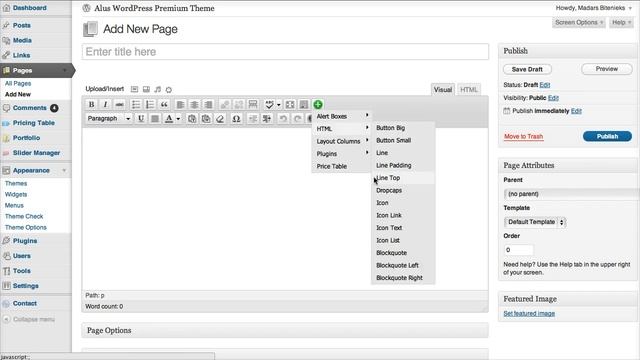The image size is (640, 360).
Task: Open the Screen Options dropdown
Action: 579,22
